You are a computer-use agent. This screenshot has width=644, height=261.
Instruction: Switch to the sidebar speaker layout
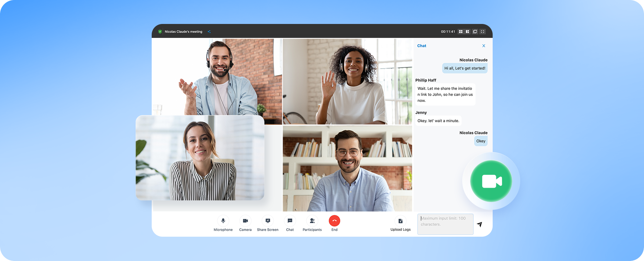pyautogui.click(x=468, y=31)
